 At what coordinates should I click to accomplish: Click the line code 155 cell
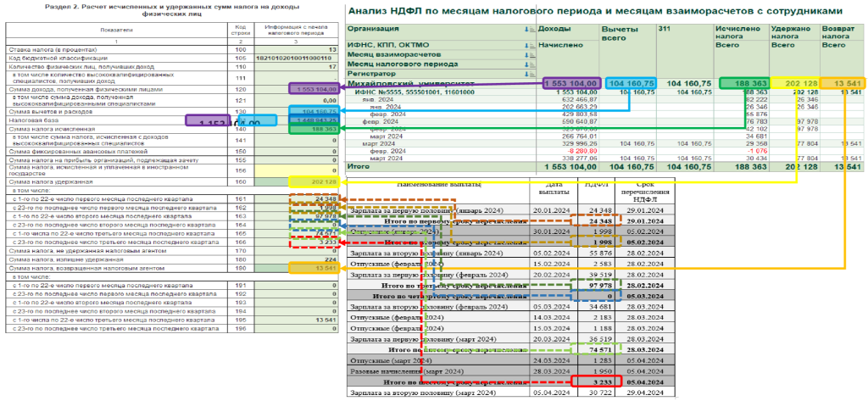(x=240, y=160)
